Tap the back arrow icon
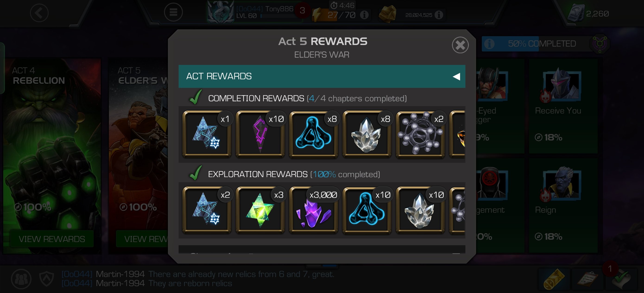644x293 pixels. pos(39,13)
